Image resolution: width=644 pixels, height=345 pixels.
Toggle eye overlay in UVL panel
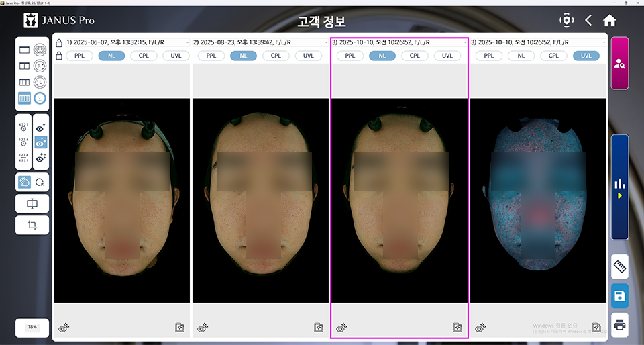[480, 328]
